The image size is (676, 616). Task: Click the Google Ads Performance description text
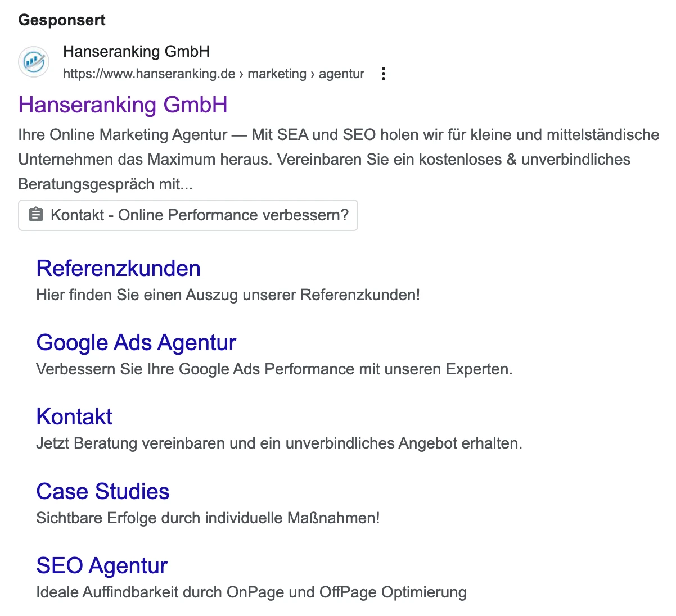click(x=274, y=369)
